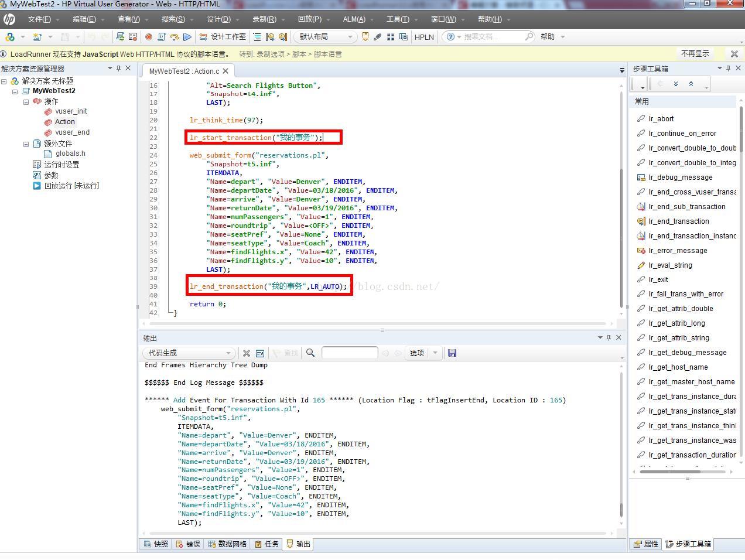The width and height of the screenshot is (745, 560).
Task: Open the 回放(P) menu
Action: click(309, 19)
